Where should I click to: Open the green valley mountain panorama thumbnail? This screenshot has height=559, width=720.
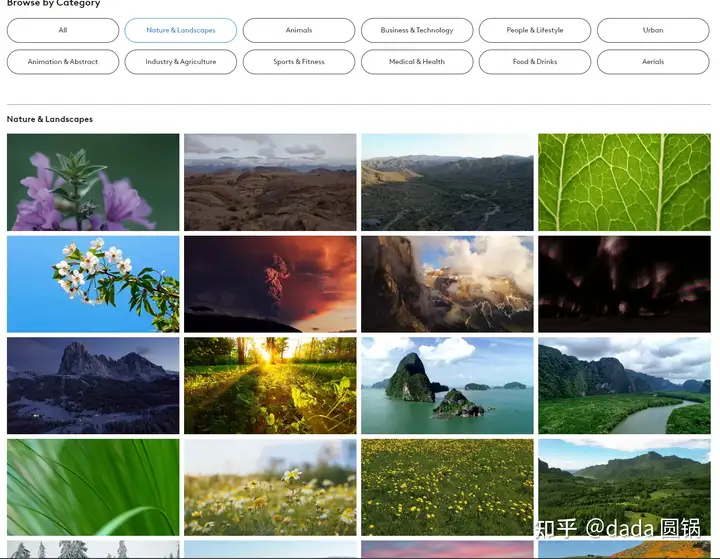pyautogui.click(x=624, y=487)
